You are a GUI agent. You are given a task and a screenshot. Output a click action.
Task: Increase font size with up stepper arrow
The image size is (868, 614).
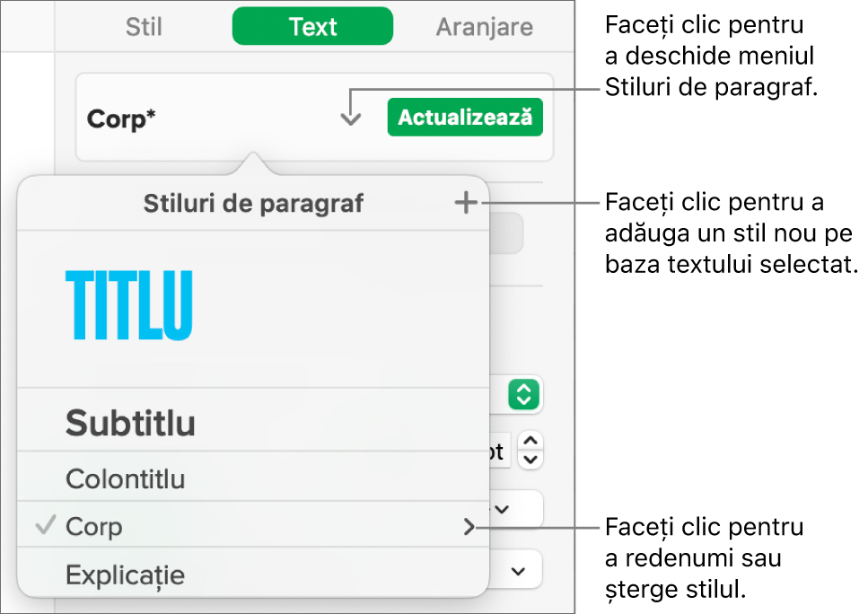pyautogui.click(x=530, y=442)
